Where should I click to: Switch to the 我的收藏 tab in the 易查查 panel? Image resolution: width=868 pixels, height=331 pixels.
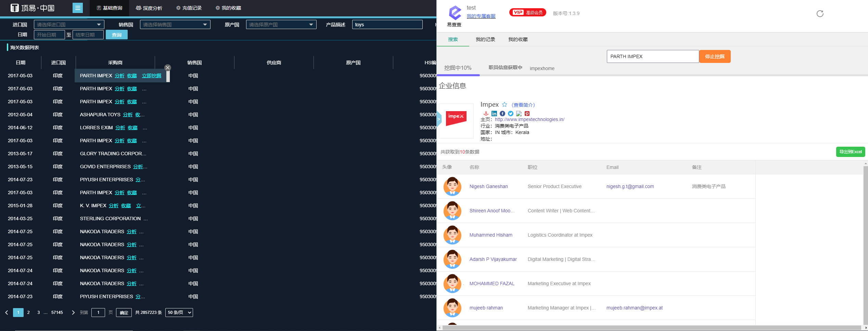[518, 39]
